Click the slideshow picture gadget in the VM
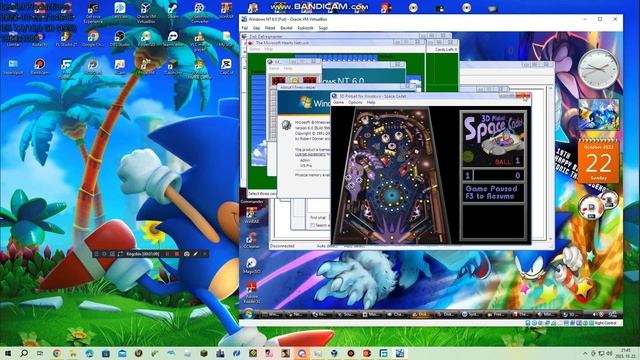Screen dimensions: 640x360 598,115
